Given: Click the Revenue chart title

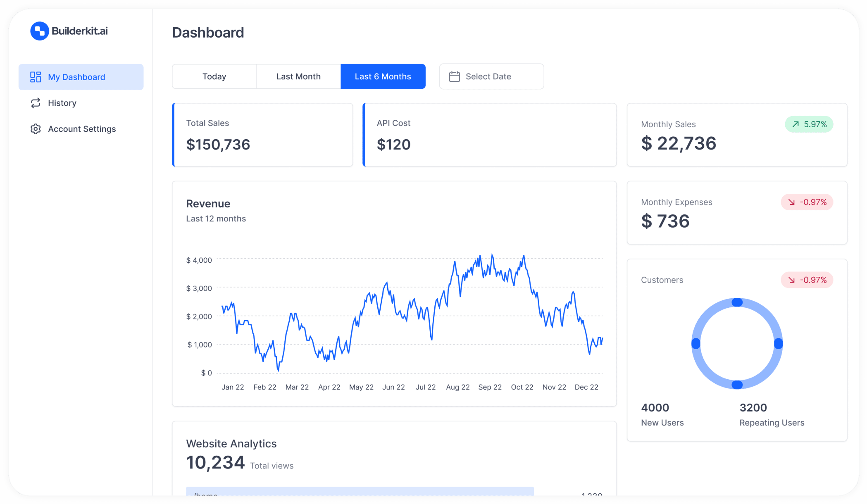Looking at the screenshot, I should [x=208, y=204].
